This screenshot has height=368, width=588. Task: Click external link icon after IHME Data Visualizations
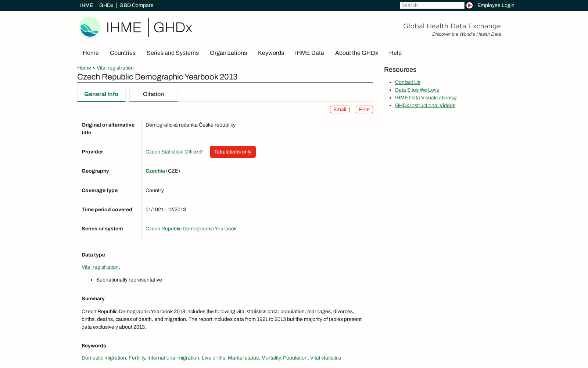pyautogui.click(x=455, y=98)
